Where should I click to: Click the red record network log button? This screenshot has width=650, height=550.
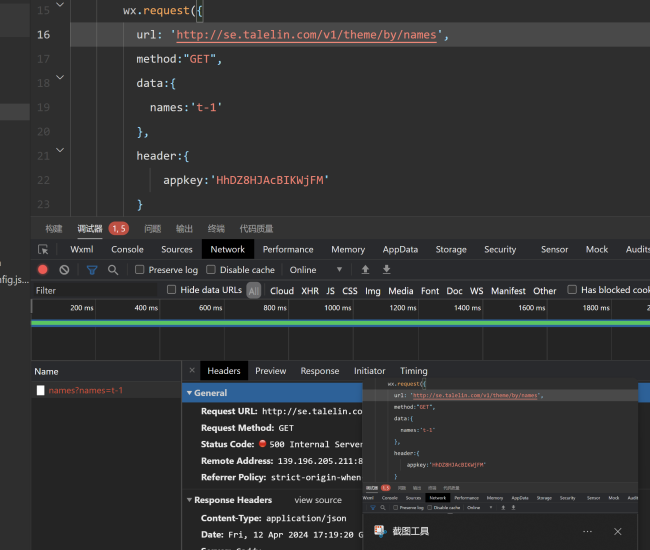pyautogui.click(x=43, y=270)
